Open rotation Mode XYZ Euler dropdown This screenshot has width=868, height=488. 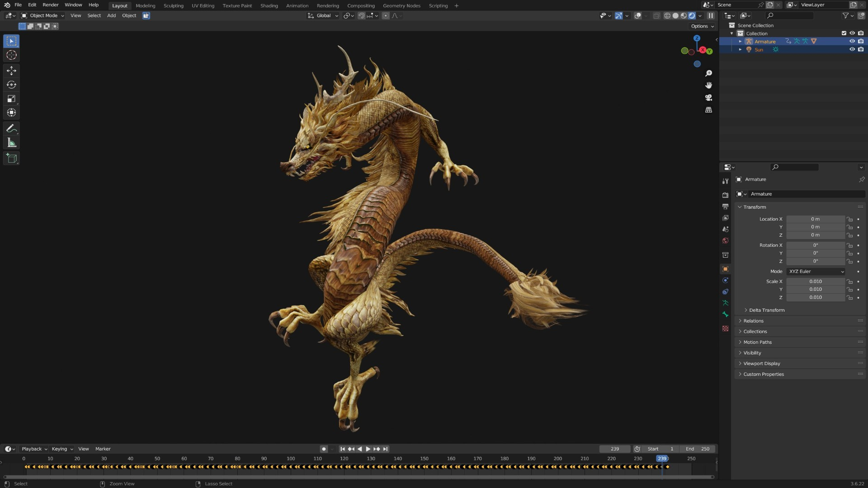(816, 272)
